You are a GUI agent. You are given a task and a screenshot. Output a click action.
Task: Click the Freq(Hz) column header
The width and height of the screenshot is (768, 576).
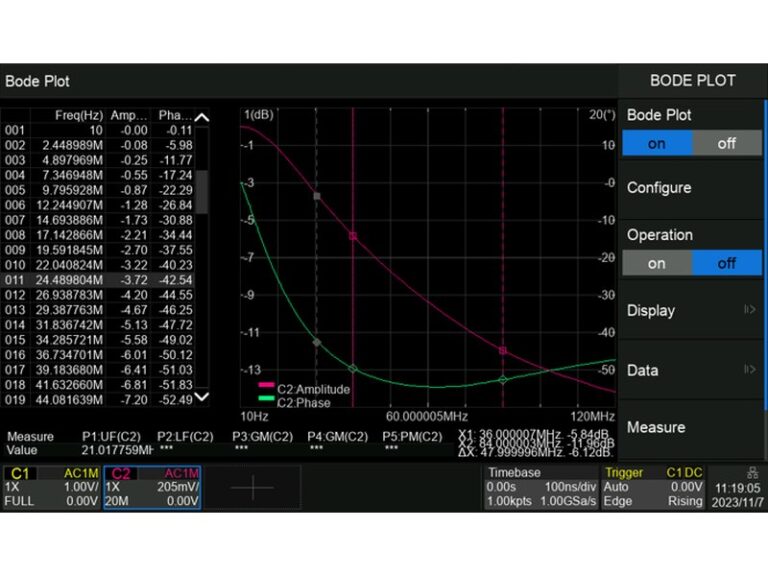pos(79,116)
